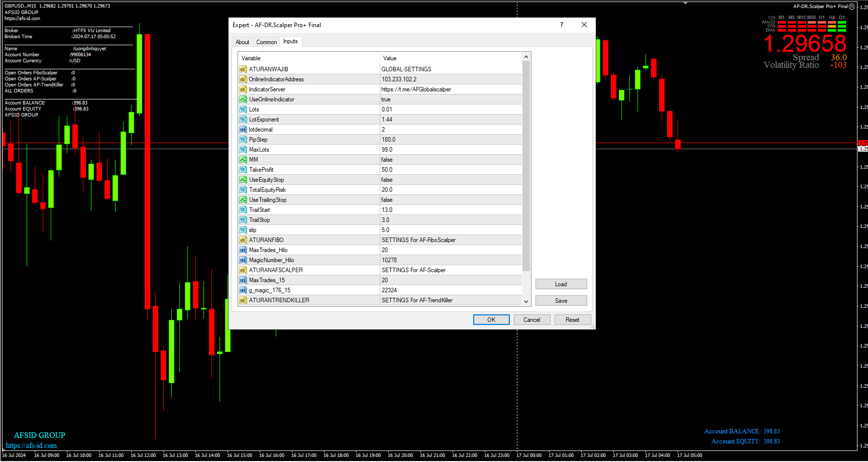Close the Expert dialog window
Image resolution: width=868 pixels, height=462 pixels.
click(584, 25)
